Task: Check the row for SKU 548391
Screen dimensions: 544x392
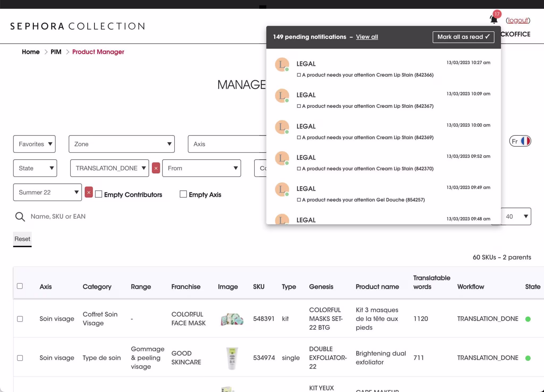Action: point(20,319)
